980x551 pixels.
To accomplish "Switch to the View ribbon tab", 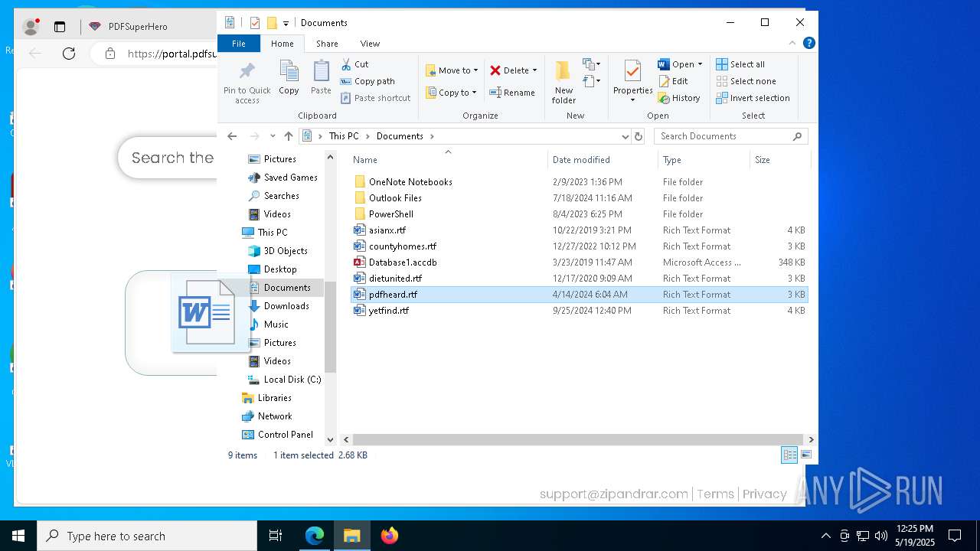I will tap(370, 44).
